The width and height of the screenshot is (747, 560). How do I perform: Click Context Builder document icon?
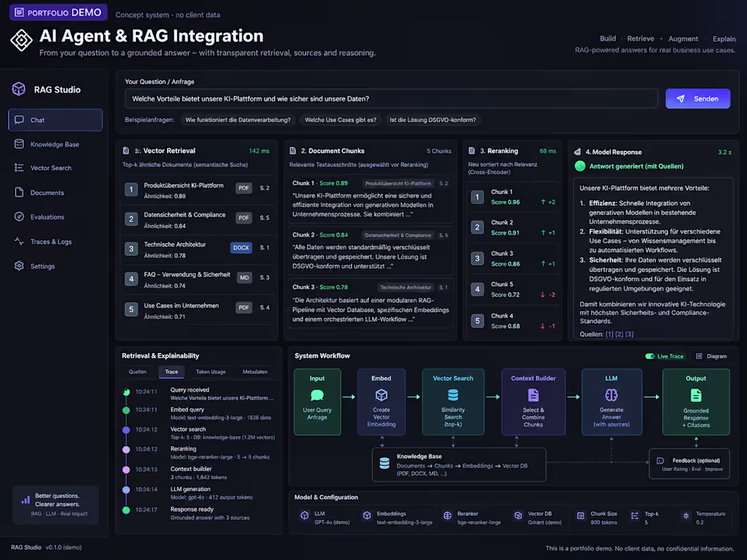(534, 395)
